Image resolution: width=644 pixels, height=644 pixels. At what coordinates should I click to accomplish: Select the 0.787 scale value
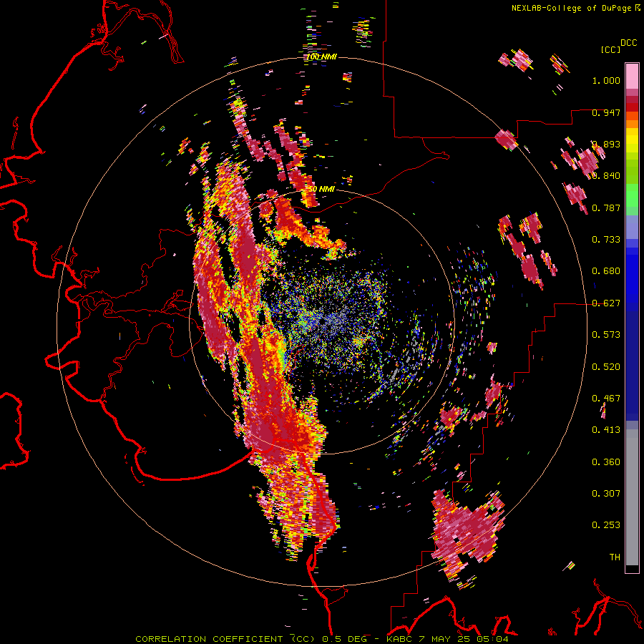pos(606,208)
